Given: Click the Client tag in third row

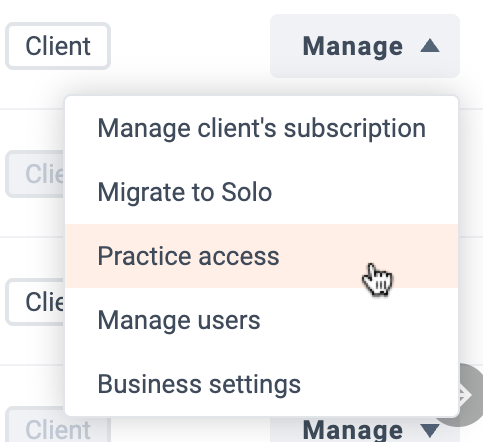Looking at the screenshot, I should pyautogui.click(x=35, y=302).
